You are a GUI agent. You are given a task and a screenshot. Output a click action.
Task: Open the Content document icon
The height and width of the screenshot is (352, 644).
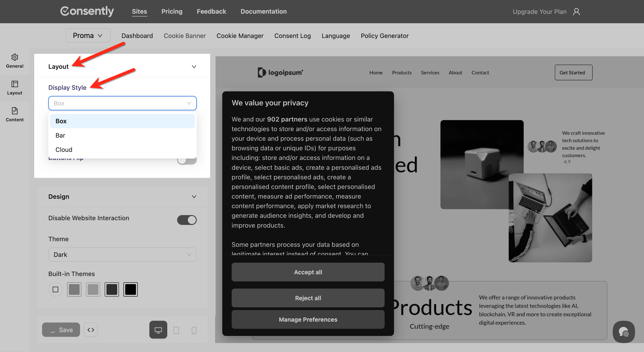pyautogui.click(x=15, y=111)
